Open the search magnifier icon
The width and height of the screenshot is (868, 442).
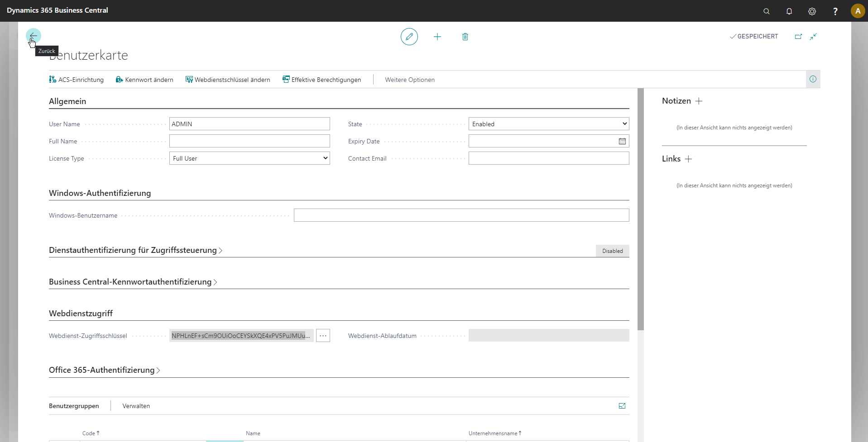pyautogui.click(x=766, y=11)
